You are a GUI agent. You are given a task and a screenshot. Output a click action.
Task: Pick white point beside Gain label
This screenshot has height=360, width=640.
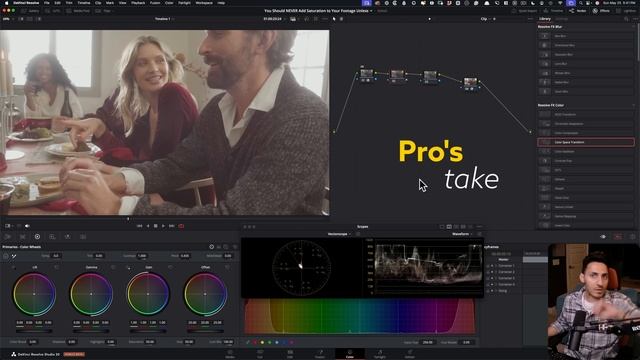tap(128, 267)
